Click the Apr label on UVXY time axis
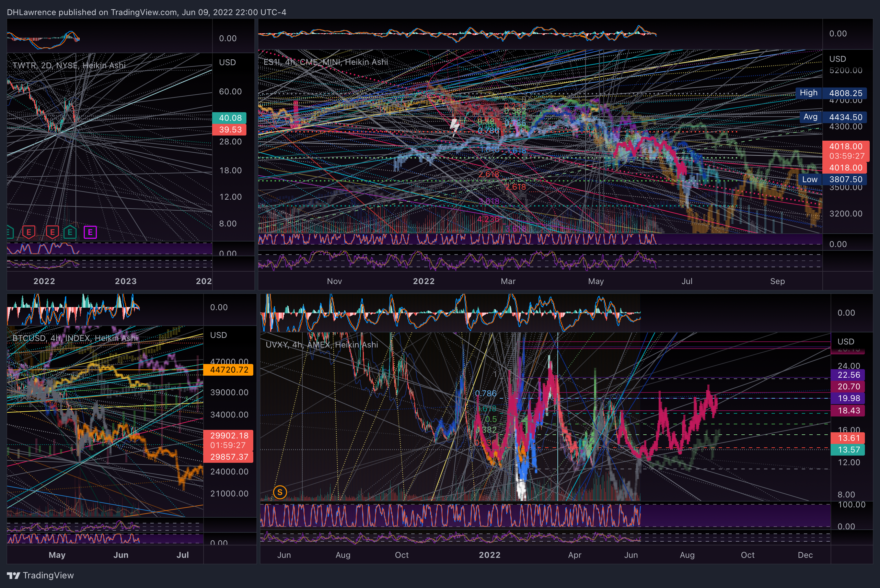This screenshot has height=588, width=880. tap(575, 555)
